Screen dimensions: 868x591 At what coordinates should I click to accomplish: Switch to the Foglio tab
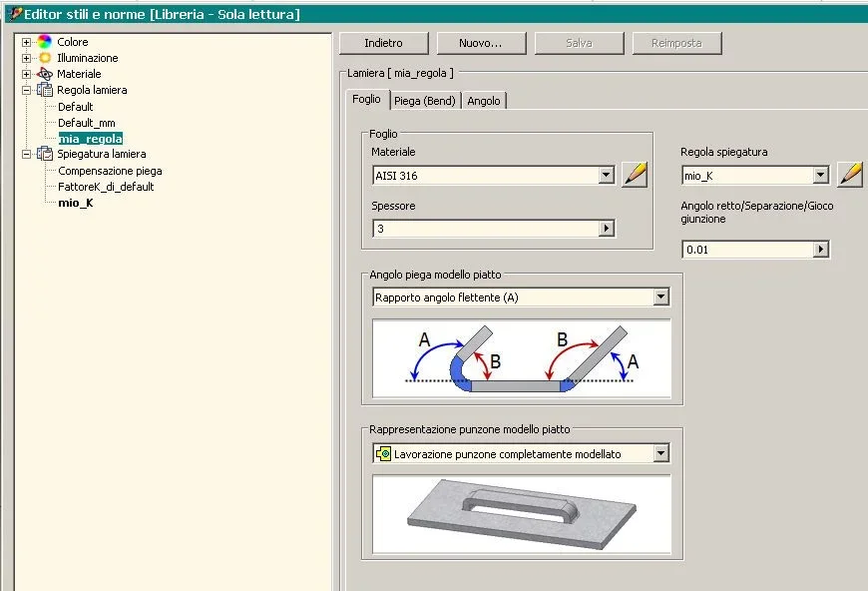366,99
